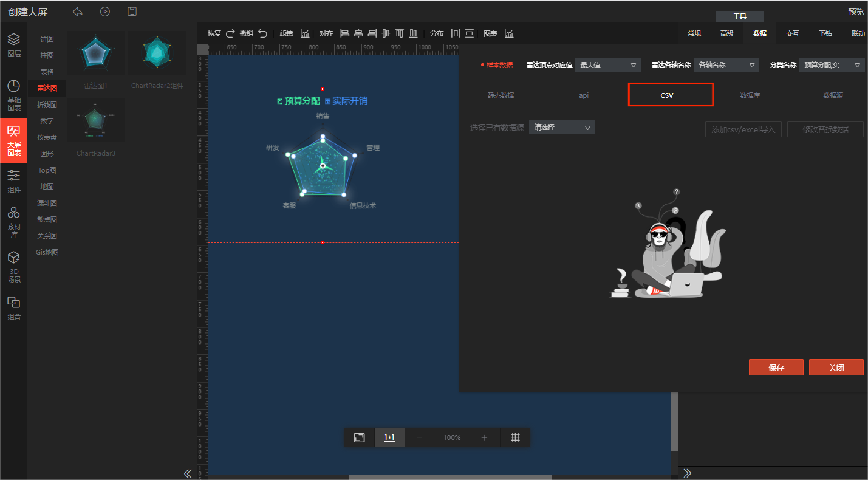
Task: Click the 添加csv/excel导入 button
Action: coord(743,129)
